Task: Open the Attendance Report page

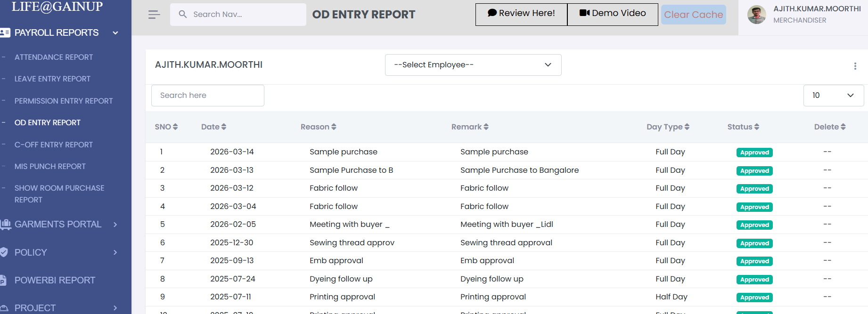Action: point(54,57)
